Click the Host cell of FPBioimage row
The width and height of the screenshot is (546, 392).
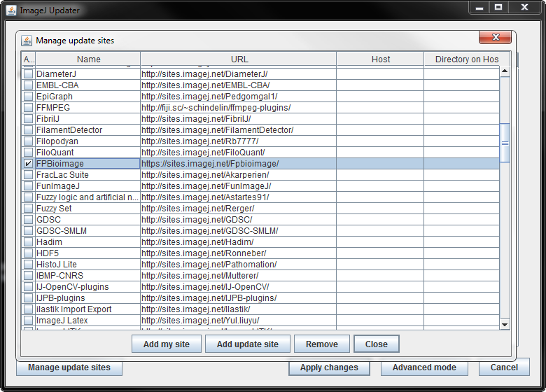(380, 164)
